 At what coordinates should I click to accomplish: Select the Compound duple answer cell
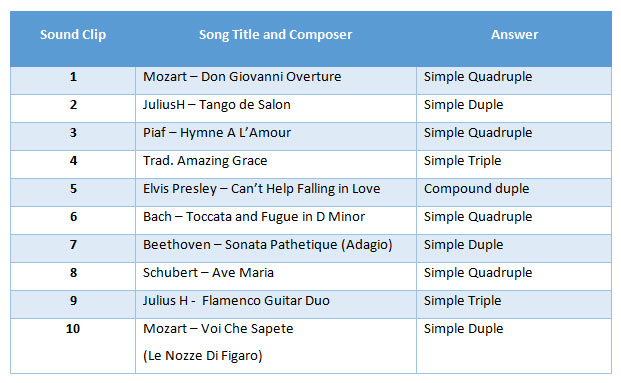514,192
